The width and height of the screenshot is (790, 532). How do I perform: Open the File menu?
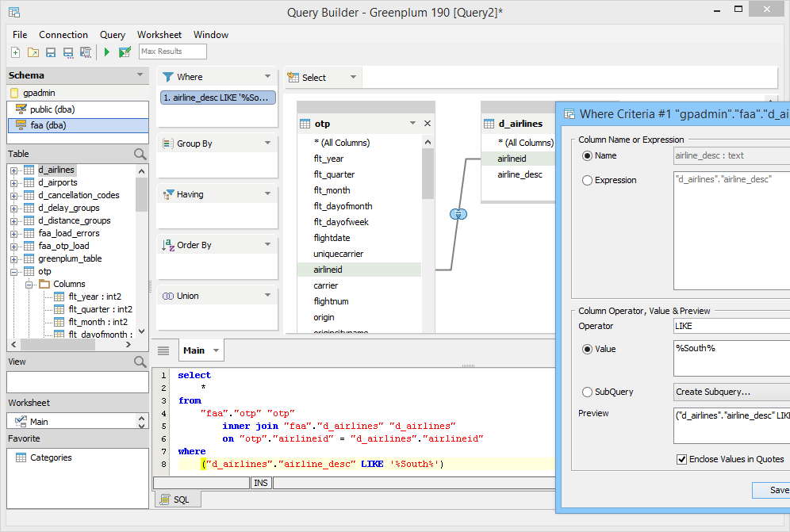click(x=20, y=35)
